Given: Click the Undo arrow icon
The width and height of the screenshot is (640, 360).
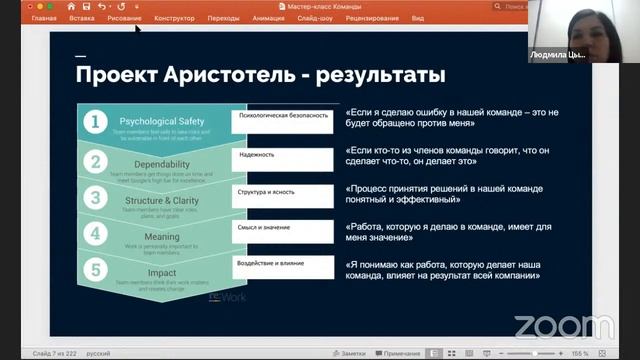Looking at the screenshot, I should pos(102,7).
